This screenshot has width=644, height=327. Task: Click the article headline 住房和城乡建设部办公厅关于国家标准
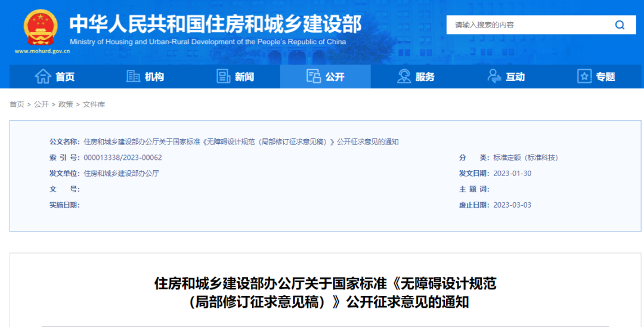click(326, 293)
